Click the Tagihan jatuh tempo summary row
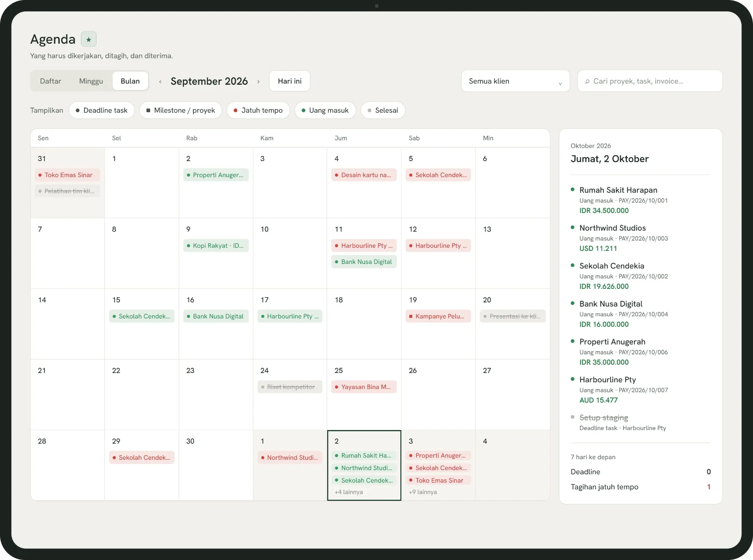The width and height of the screenshot is (753, 560). click(641, 487)
